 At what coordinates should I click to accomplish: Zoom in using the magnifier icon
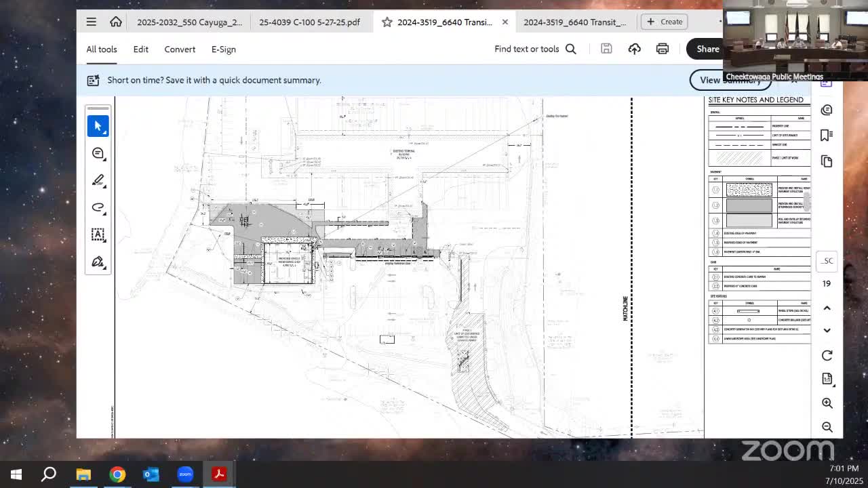click(x=827, y=403)
